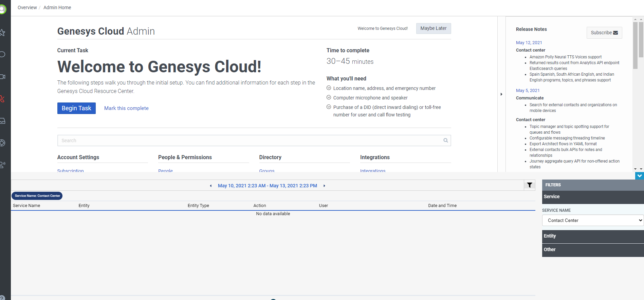Click the 'No data available' message
644x300 pixels.
pyautogui.click(x=273, y=214)
